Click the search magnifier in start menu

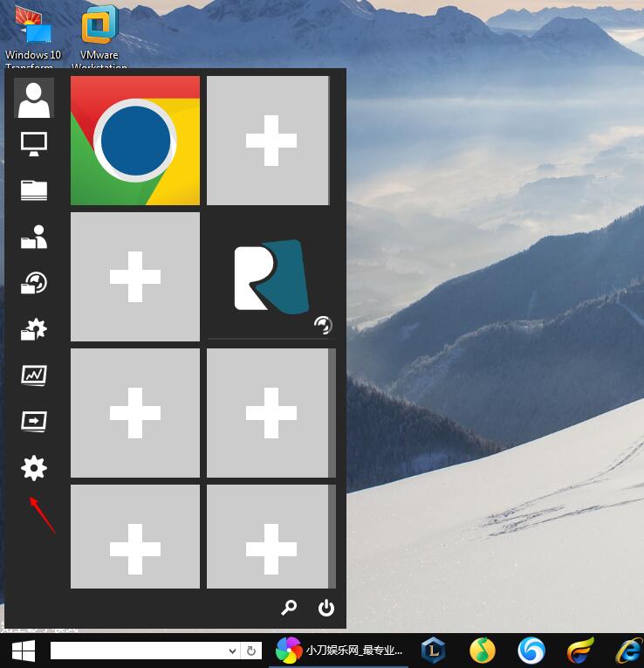coord(289,608)
